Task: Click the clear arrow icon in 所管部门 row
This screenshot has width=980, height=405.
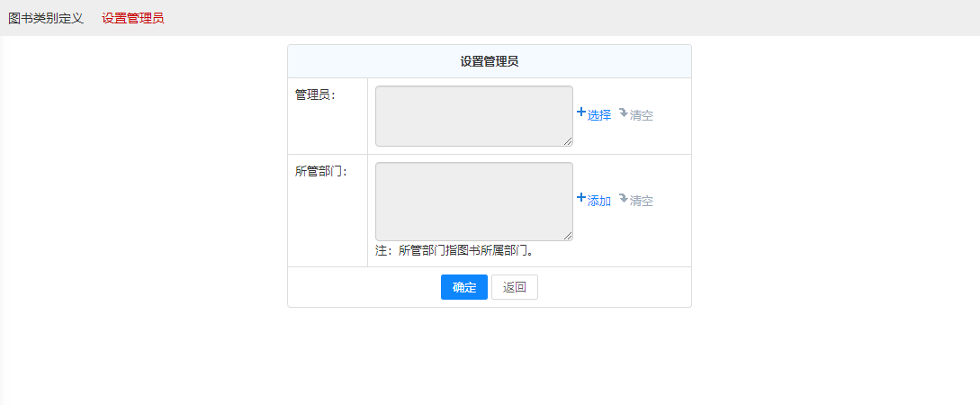Action: coord(623,199)
